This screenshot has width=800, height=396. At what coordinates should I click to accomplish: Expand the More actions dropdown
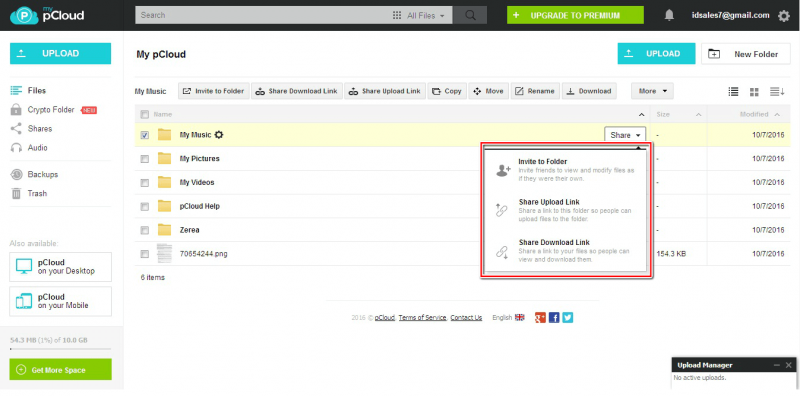coord(653,91)
